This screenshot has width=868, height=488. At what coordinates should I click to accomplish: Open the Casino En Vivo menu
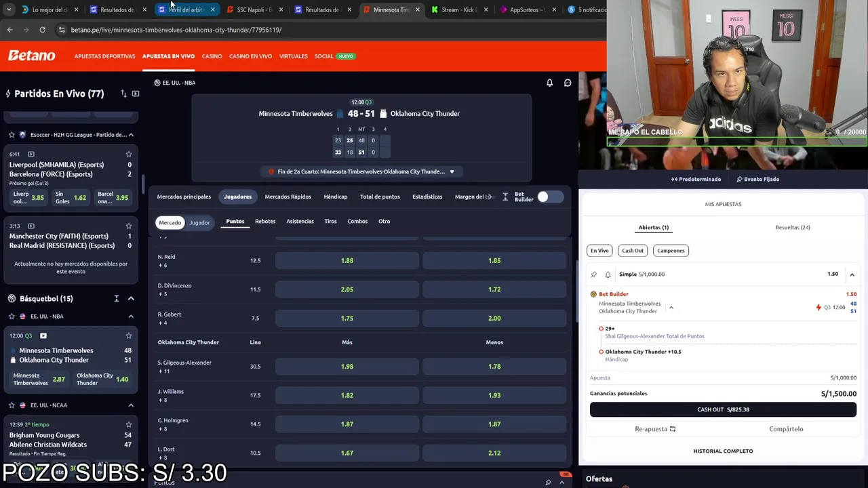250,56
